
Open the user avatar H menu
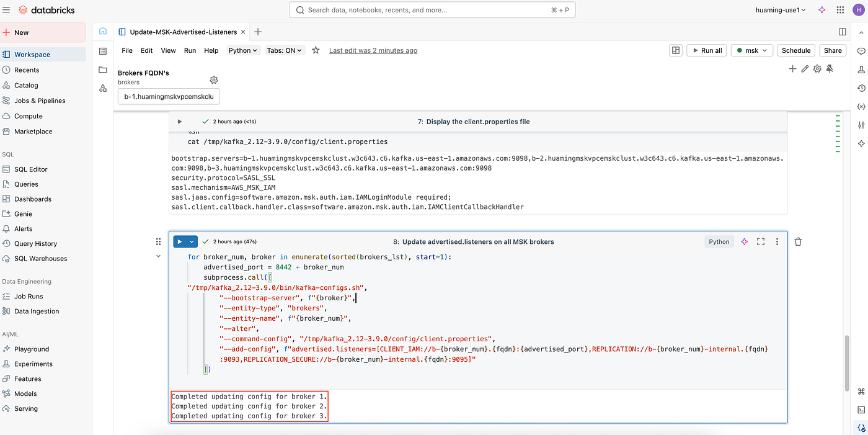[858, 10]
